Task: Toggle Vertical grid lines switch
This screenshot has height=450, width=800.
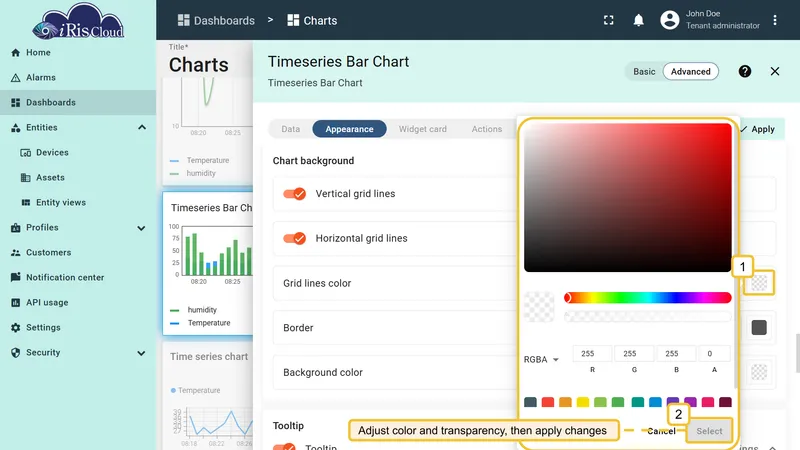Action: click(294, 194)
